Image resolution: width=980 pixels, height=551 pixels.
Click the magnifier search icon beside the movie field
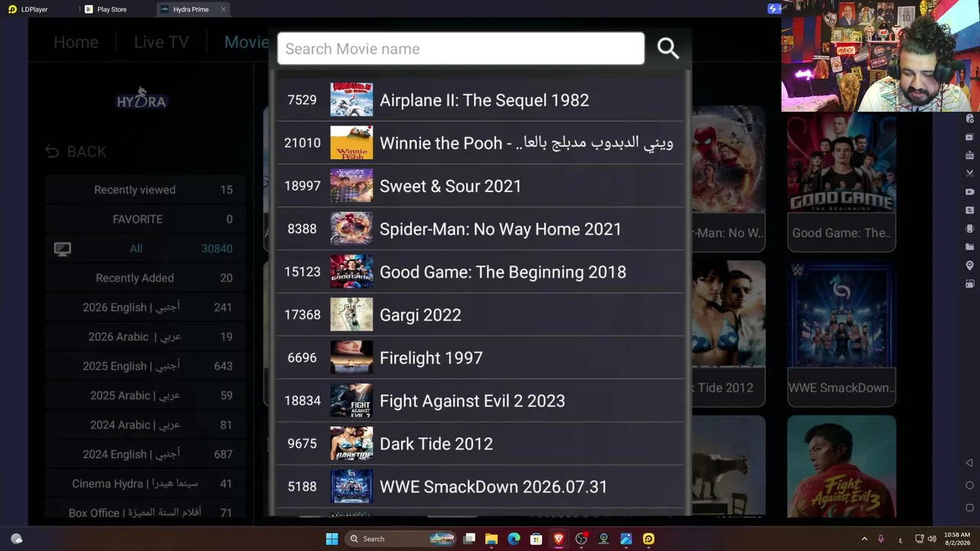coord(668,48)
